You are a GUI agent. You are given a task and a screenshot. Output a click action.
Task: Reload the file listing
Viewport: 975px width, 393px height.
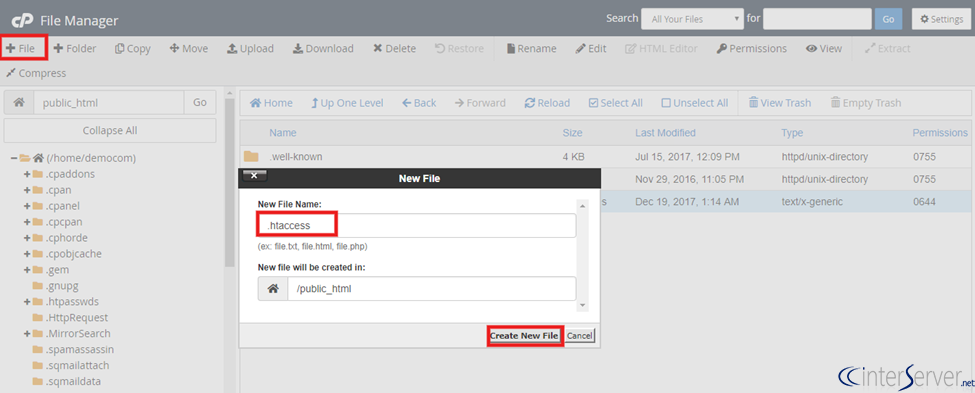click(547, 103)
